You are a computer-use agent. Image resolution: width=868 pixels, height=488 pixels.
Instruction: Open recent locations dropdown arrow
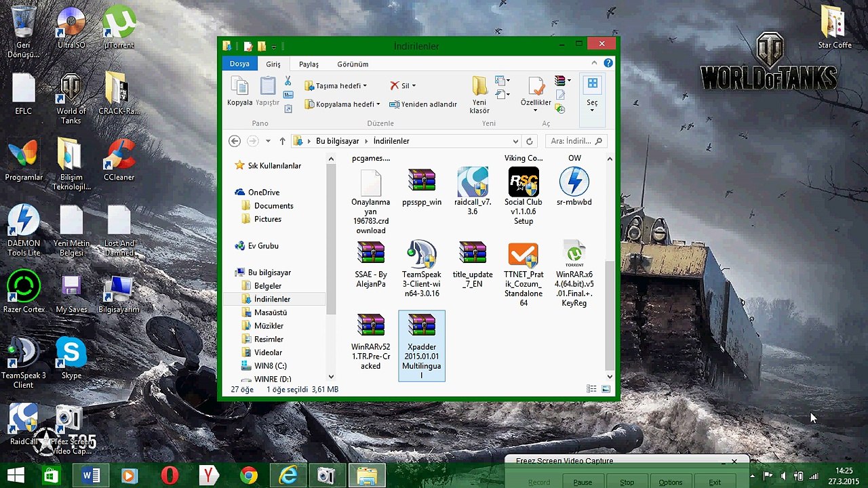pyautogui.click(x=268, y=141)
